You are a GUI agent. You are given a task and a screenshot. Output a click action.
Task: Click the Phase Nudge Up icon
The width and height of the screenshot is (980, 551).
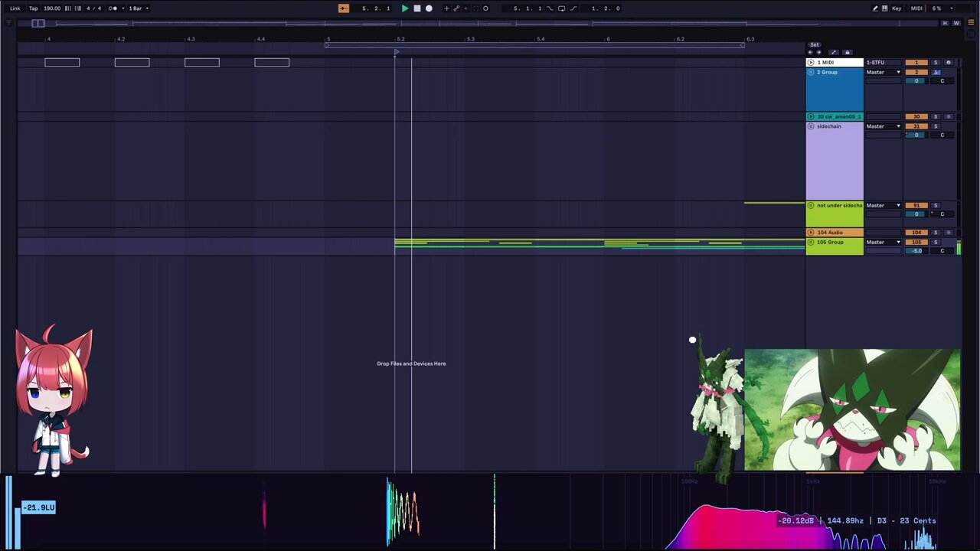tap(78, 8)
